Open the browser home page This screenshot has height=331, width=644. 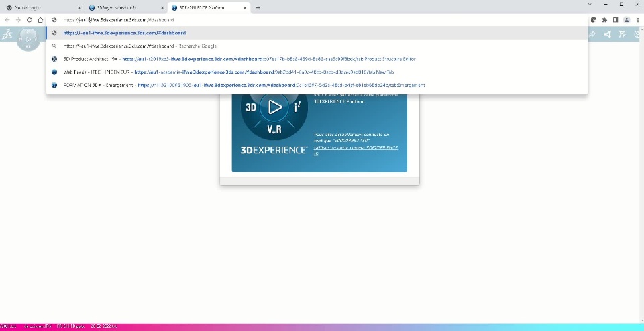coord(40,19)
